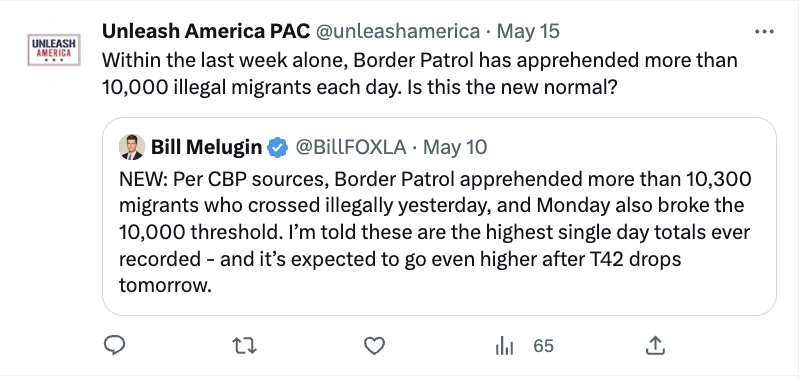Open the quoted tweet about CBP sources
The width and height of the screenshot is (800, 380).
tap(439, 216)
